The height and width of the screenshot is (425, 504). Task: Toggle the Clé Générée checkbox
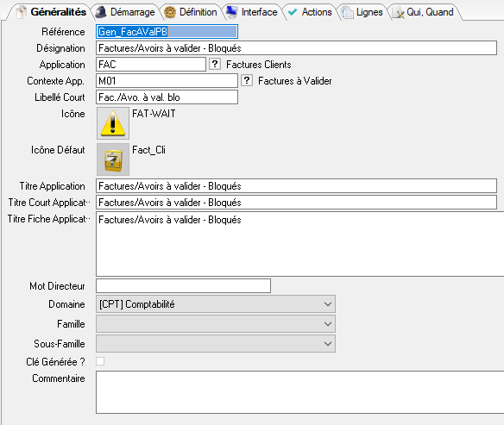pyautogui.click(x=100, y=361)
